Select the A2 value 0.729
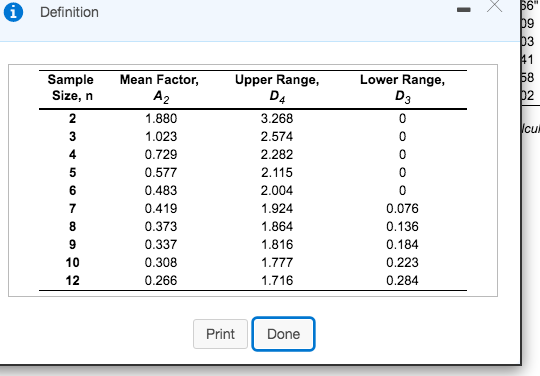The image size is (540, 376). [x=161, y=154]
